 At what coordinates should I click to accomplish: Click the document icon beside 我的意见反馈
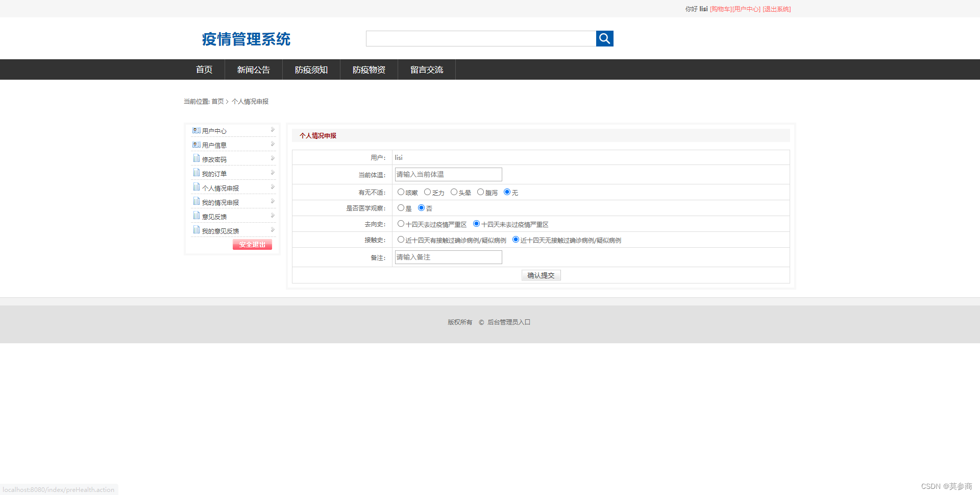click(x=197, y=230)
